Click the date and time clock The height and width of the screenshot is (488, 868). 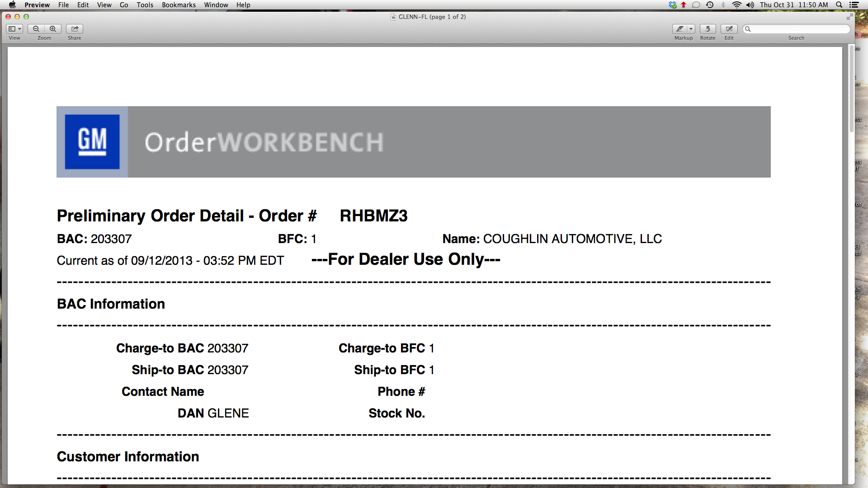tap(794, 5)
